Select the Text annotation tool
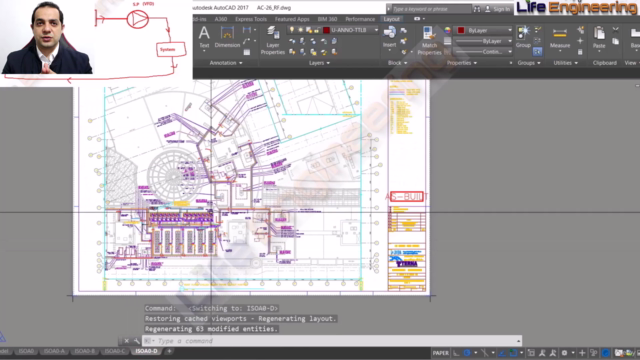Image resolution: width=640 pixels, height=360 pixels. 204,38
